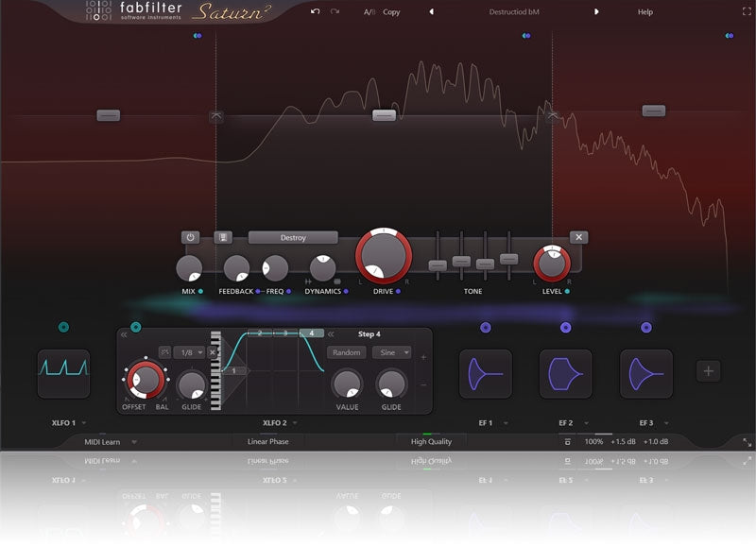The image size is (756, 546).
Task: Load the next preset with right arrow
Action: point(596,11)
